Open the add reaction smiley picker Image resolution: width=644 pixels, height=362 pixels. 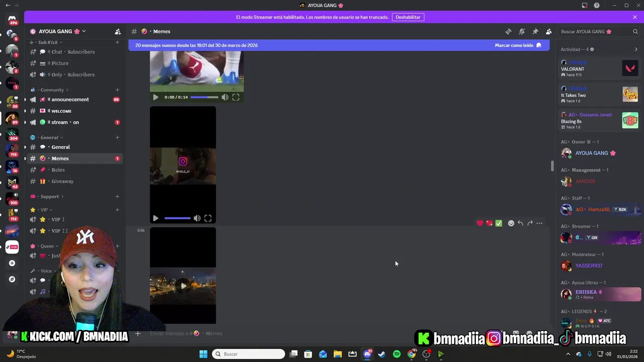click(511, 223)
